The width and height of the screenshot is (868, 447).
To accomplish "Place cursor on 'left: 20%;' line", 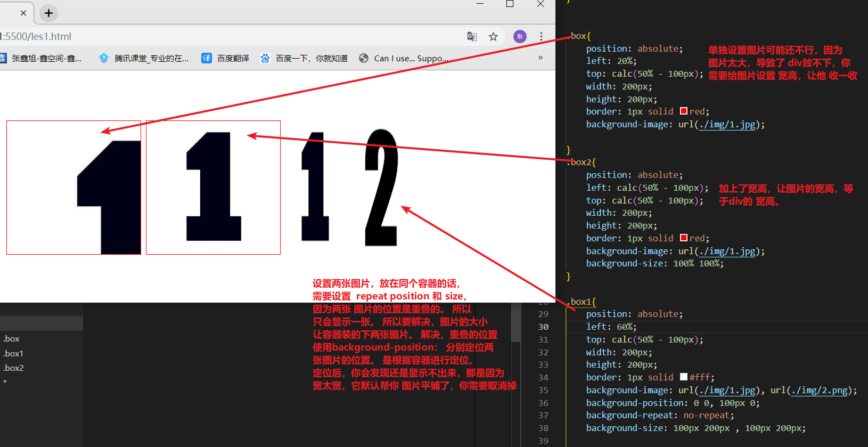I will pos(611,61).
